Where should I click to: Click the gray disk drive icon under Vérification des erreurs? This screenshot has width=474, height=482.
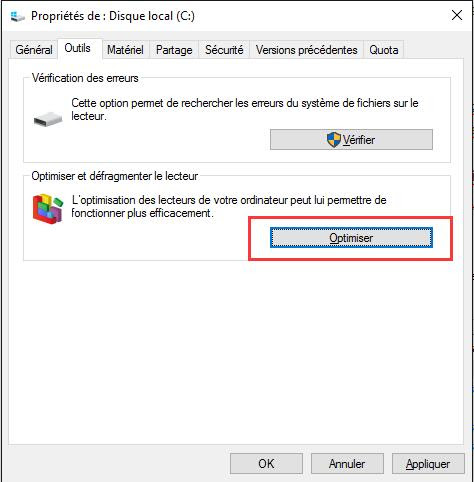[48, 119]
